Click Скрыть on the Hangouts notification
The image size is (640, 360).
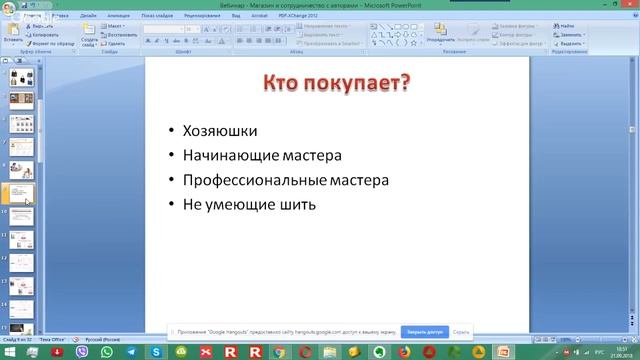[461, 332]
